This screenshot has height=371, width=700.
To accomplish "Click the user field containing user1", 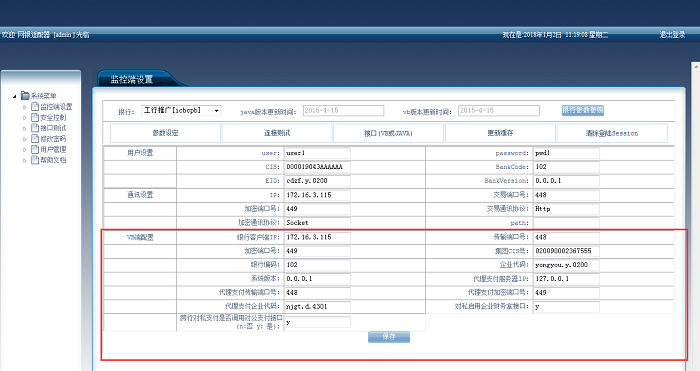I will click(x=317, y=153).
